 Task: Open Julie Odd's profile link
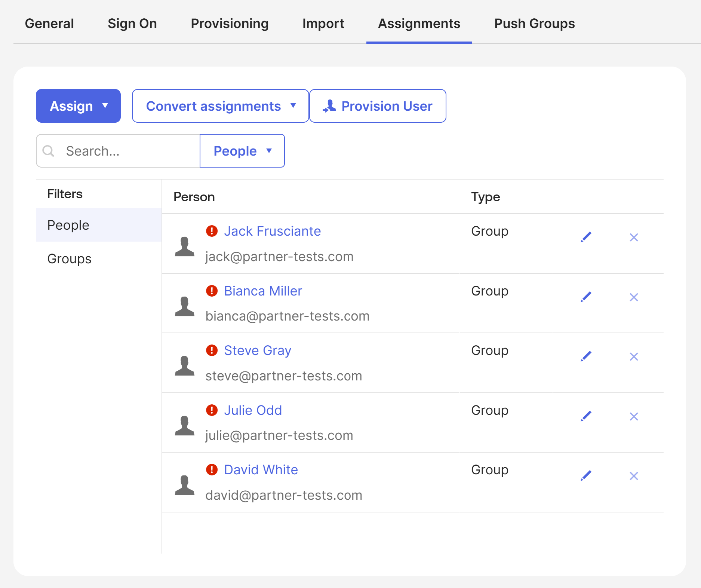pyautogui.click(x=253, y=410)
